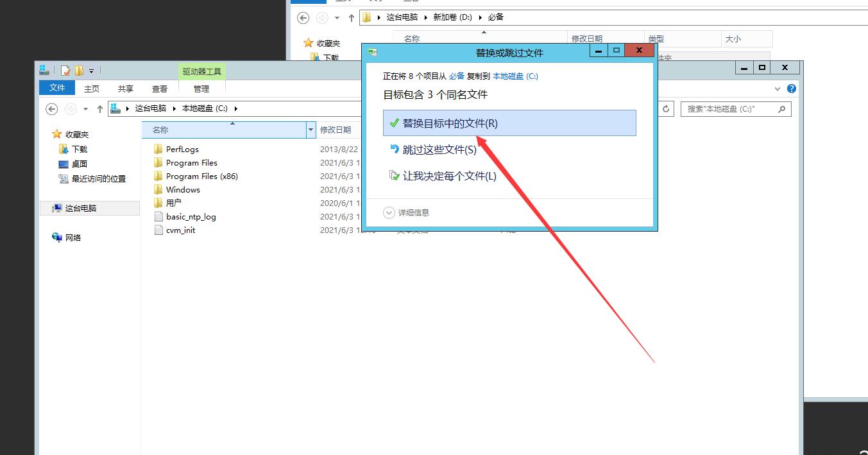Go up one level from 本地磁盘 (C:)
Viewport: 868px width, 455px height.
(100, 109)
